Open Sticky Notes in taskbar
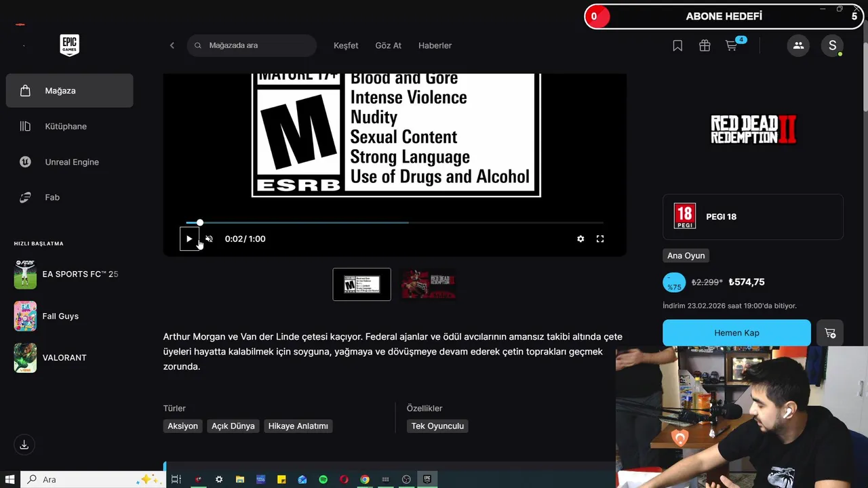The image size is (868, 488). tap(281, 479)
